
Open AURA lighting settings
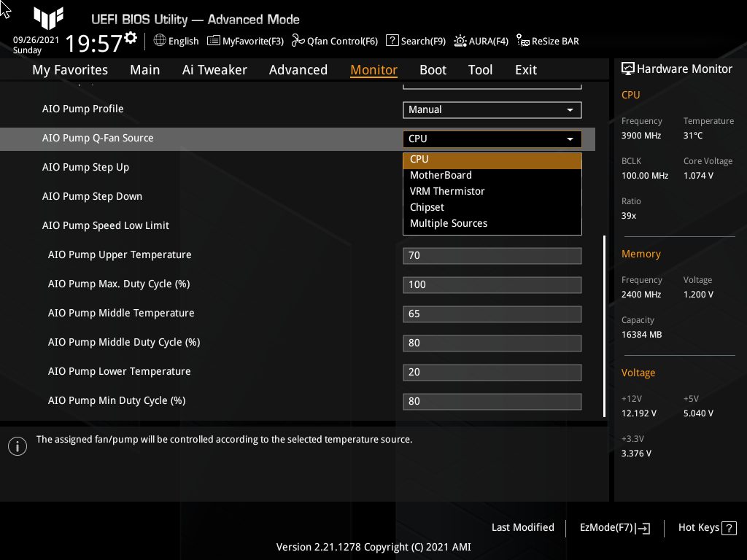pyautogui.click(x=481, y=41)
